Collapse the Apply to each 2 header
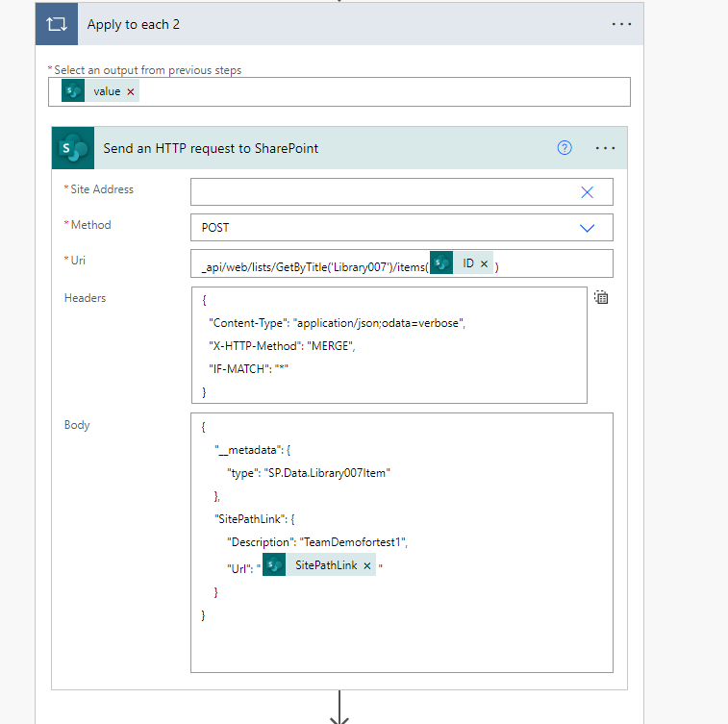Viewport: 728px width, 724px height. point(339,24)
